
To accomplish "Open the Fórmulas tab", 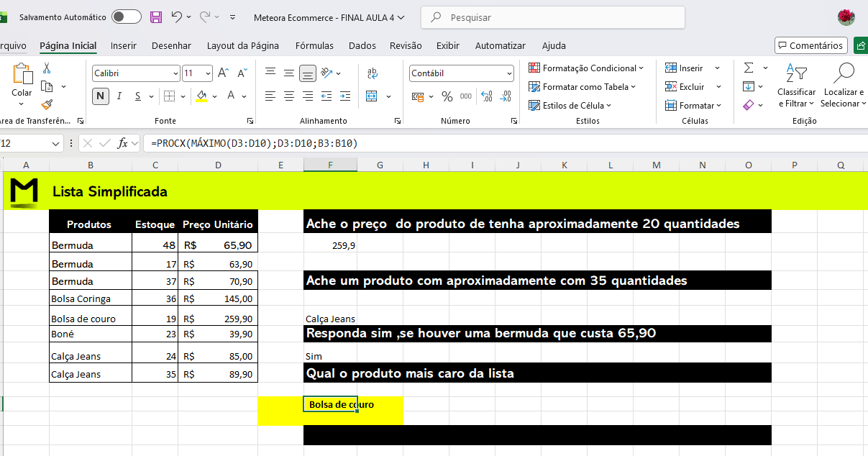I will (x=314, y=45).
